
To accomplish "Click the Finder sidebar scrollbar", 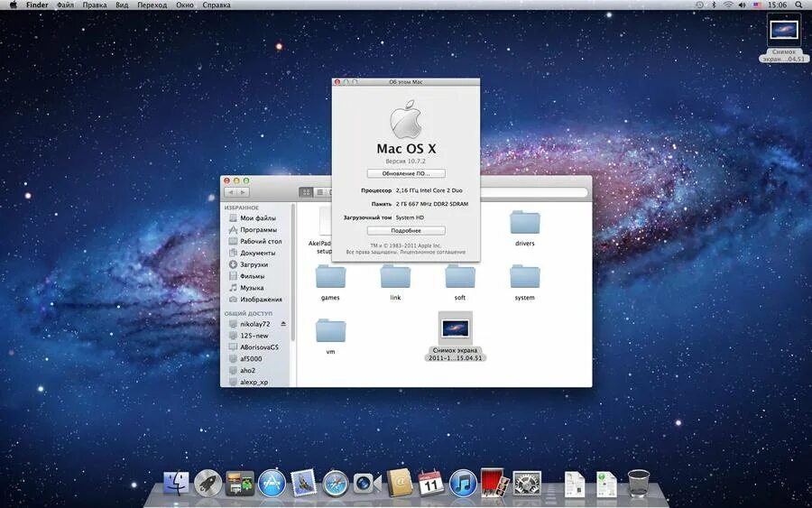I will (x=293, y=272).
